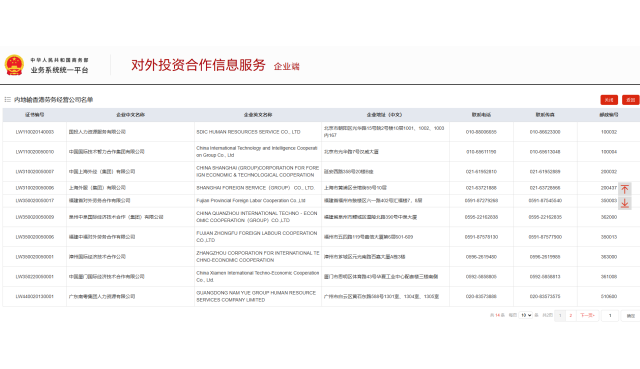Click the postal code 510600 cell

609,296
